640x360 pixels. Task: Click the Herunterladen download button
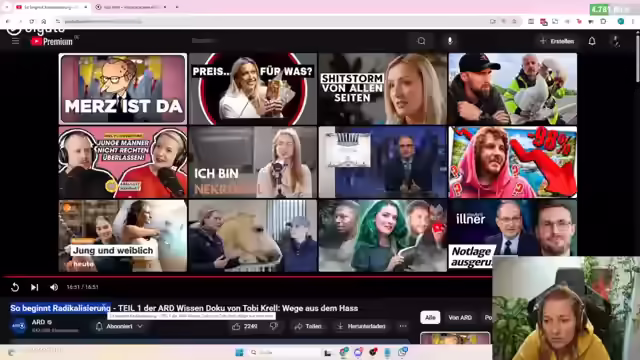point(361,326)
